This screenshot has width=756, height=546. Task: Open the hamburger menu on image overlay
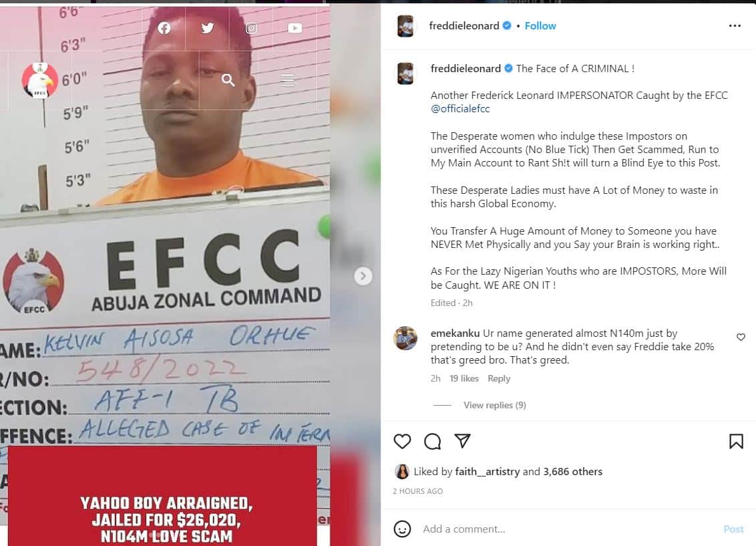pos(287,79)
